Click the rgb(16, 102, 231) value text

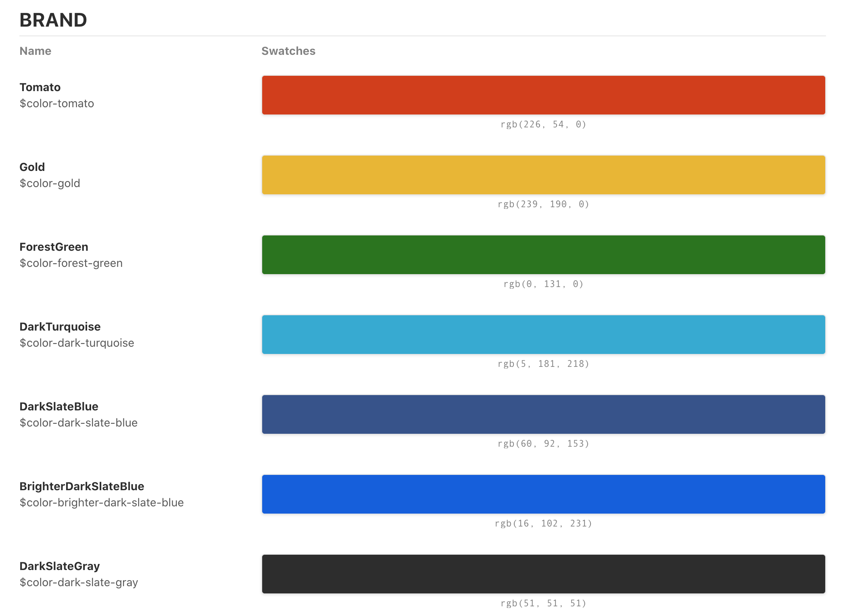(543, 524)
